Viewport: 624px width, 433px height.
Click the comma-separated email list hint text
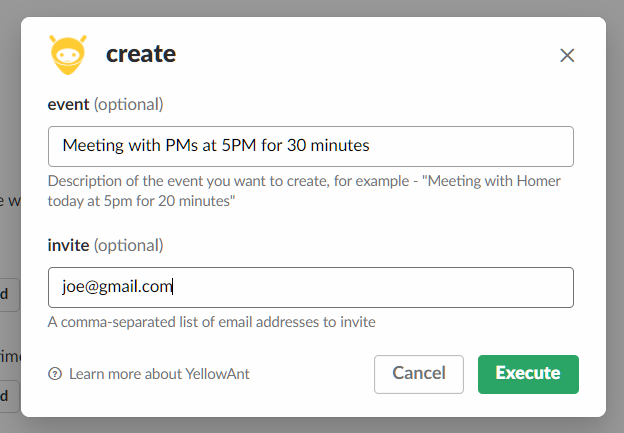point(212,322)
